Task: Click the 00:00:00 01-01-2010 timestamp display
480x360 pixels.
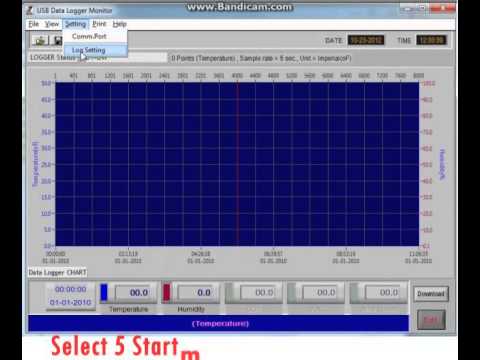Action: (x=70, y=296)
